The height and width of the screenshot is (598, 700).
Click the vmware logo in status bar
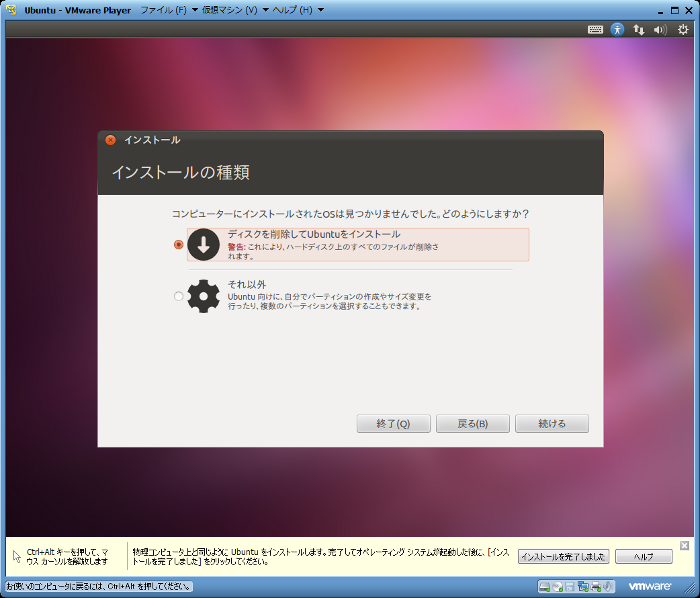click(x=650, y=586)
